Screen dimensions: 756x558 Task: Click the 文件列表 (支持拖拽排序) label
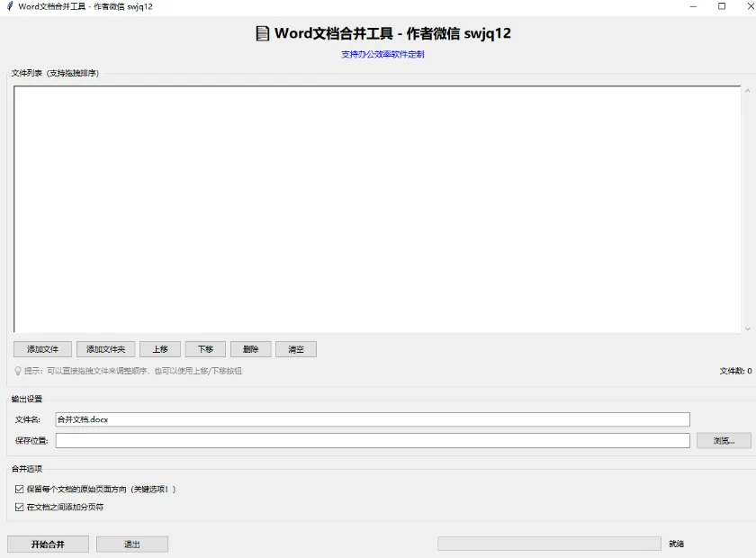point(55,73)
